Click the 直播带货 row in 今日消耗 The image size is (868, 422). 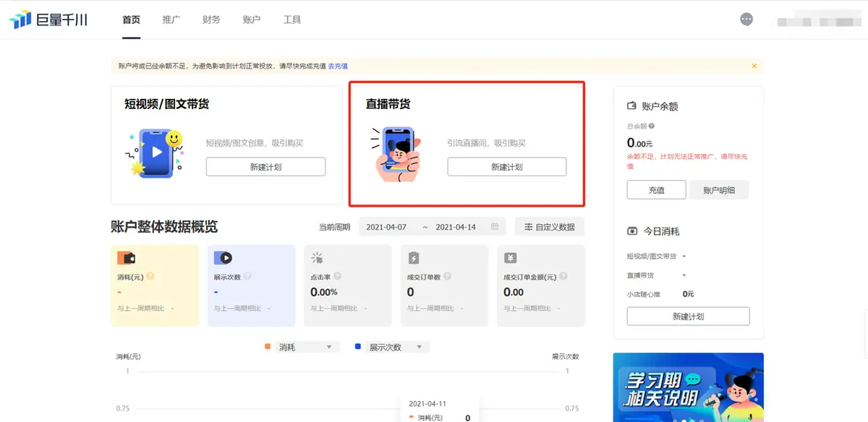point(640,275)
